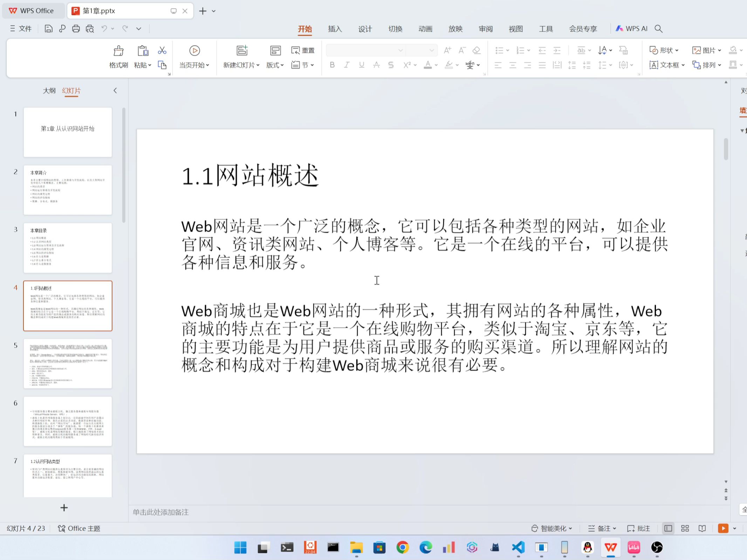Decrease font size with A- icon
Image resolution: width=747 pixels, height=560 pixels.
[x=462, y=50]
